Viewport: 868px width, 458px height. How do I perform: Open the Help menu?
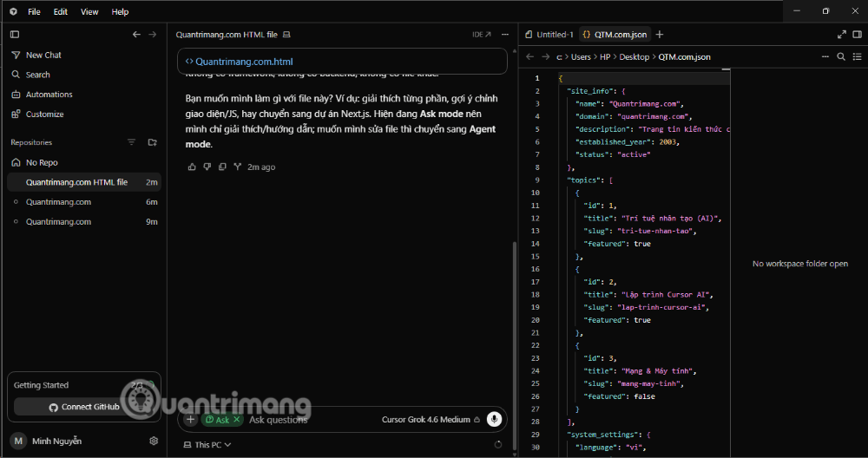[120, 11]
